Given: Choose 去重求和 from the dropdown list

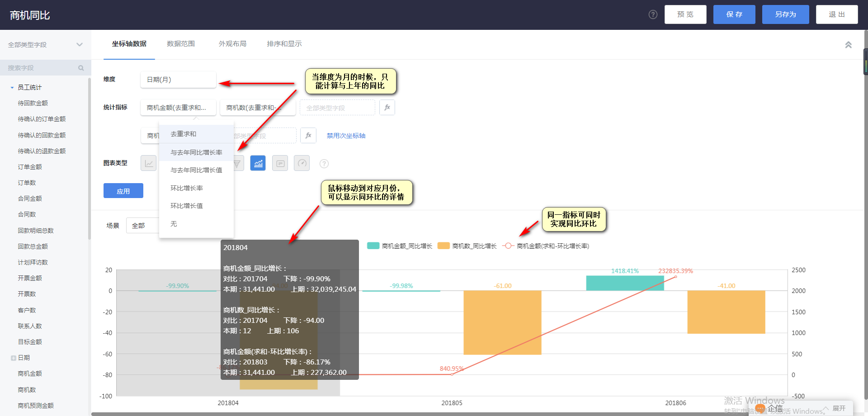Looking at the screenshot, I should [x=196, y=134].
